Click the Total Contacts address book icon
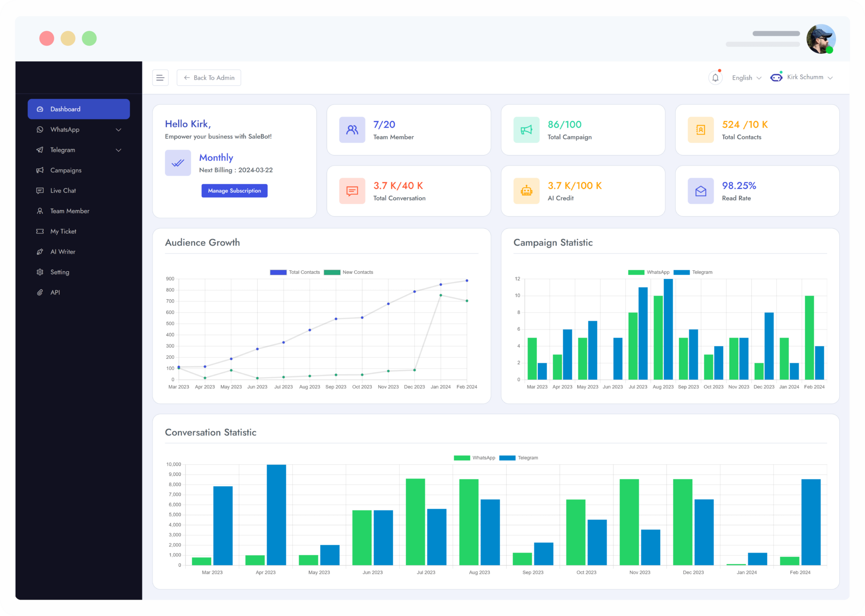The height and width of the screenshot is (616, 865). coord(701,130)
